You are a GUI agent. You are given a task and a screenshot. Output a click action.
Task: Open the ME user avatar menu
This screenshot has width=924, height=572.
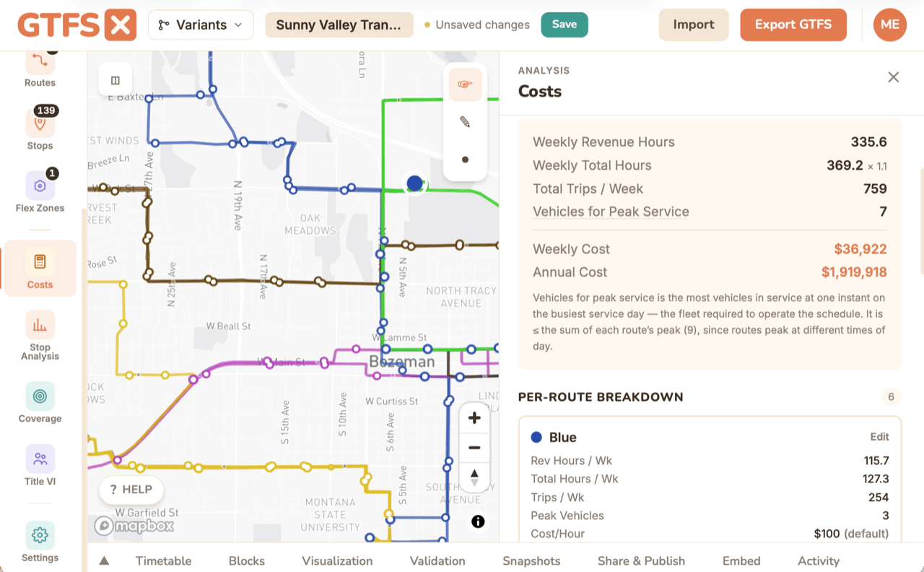click(889, 25)
